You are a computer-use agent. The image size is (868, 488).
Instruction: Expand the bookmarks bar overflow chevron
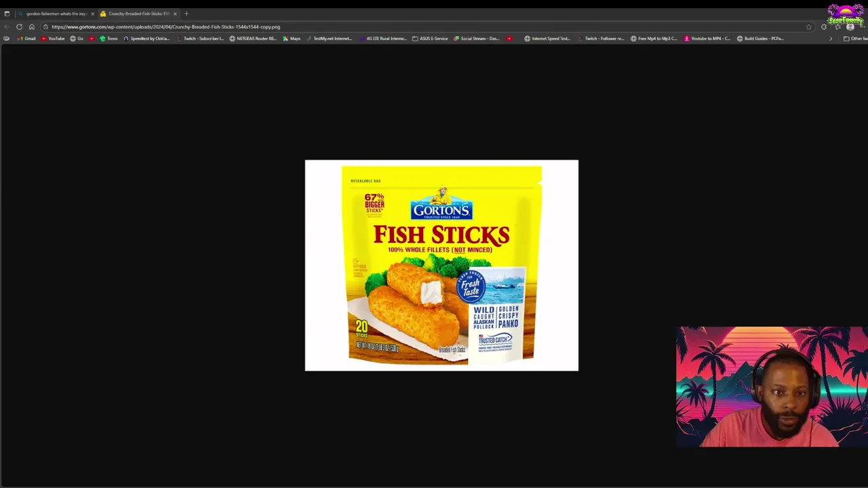pos(831,39)
